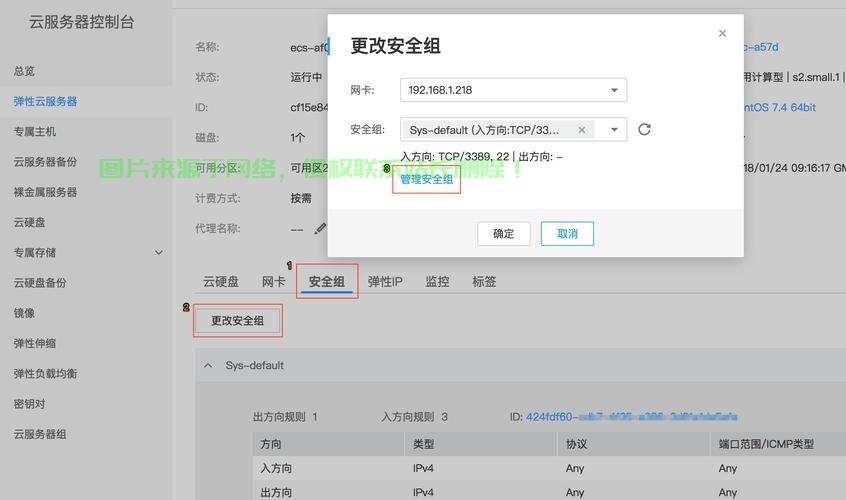Remove Sys-default tag from security group field
The image size is (846, 500).
coord(581,130)
